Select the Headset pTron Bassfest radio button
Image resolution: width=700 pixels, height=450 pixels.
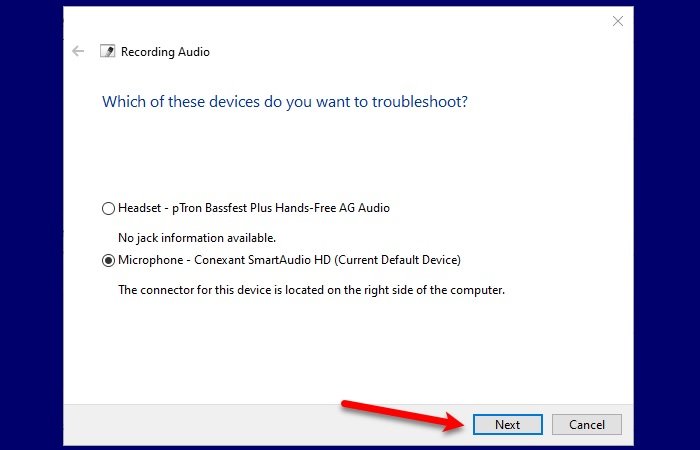coord(108,209)
